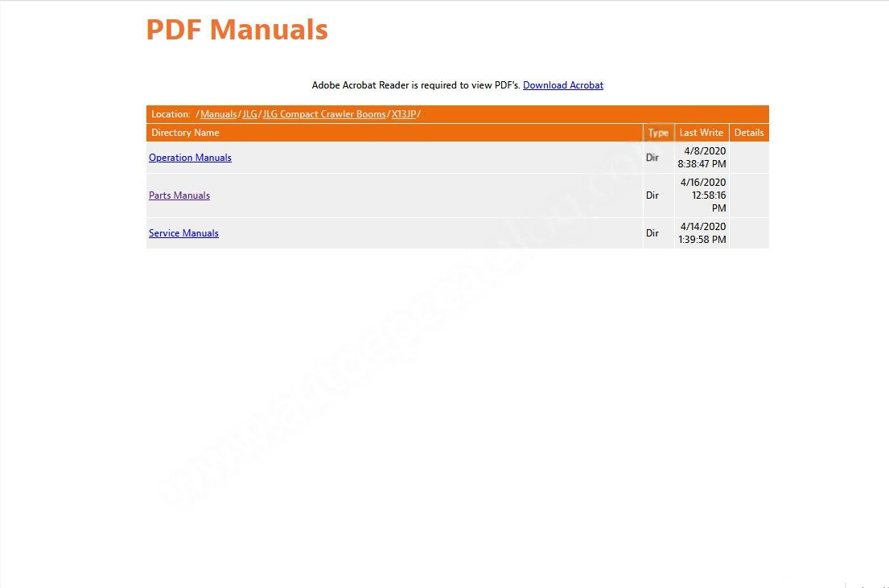Click the JLG breadcrumb link
889x588 pixels.
(250, 114)
